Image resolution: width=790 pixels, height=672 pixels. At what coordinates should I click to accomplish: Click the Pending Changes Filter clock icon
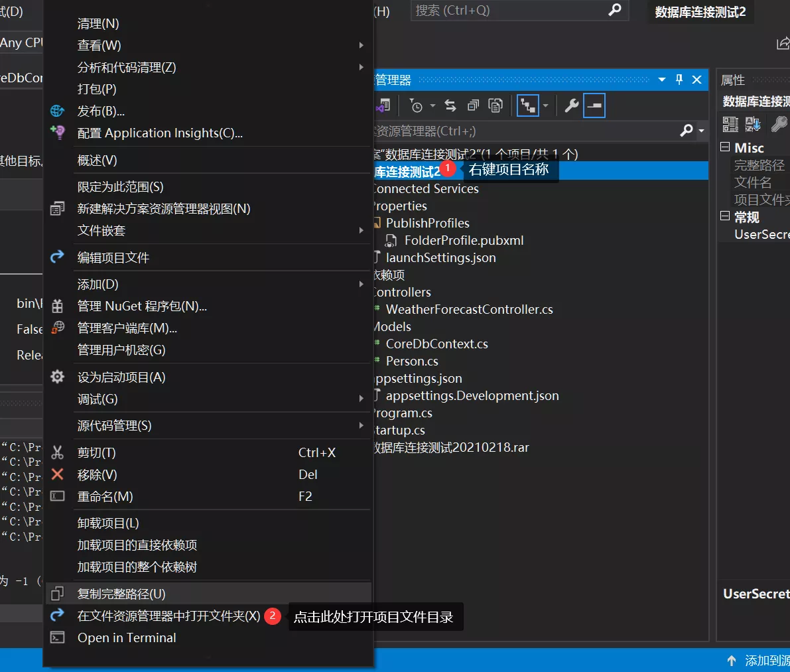tap(416, 105)
